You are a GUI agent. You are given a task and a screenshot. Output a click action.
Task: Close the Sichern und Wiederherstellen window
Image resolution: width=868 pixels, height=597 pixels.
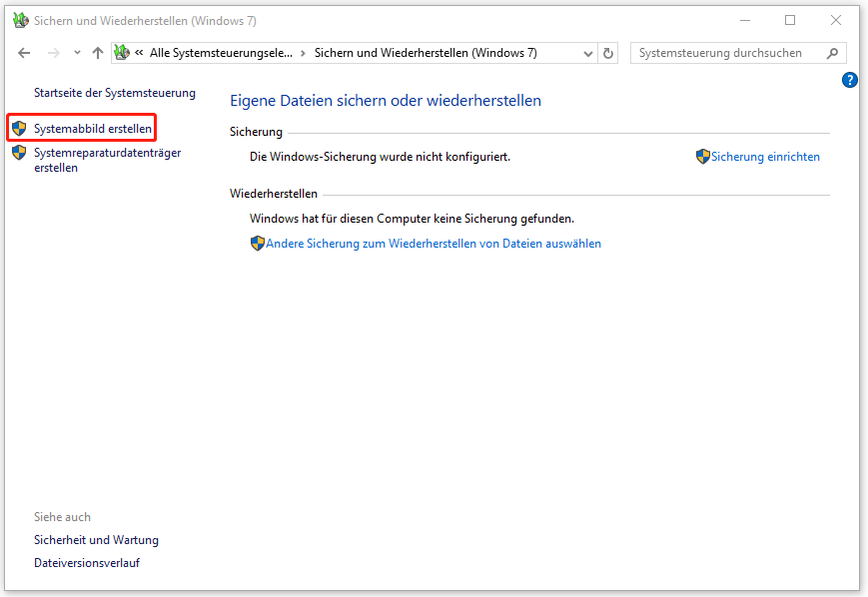[x=836, y=21]
